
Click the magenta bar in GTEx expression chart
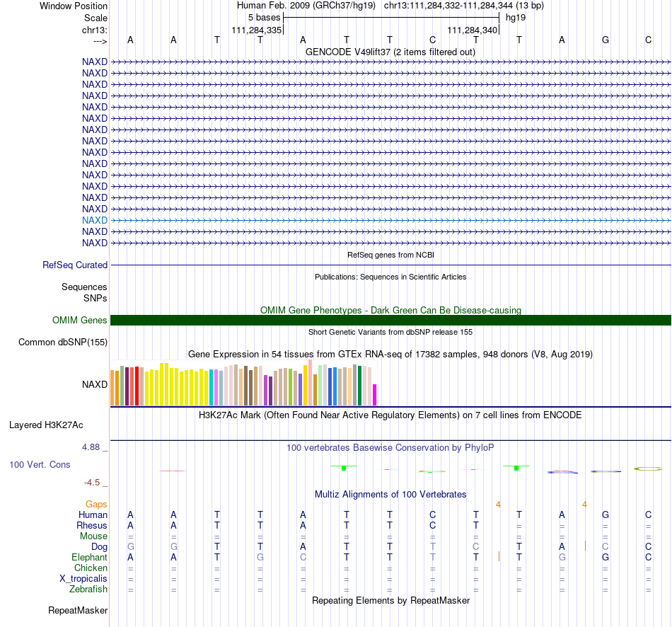375,395
